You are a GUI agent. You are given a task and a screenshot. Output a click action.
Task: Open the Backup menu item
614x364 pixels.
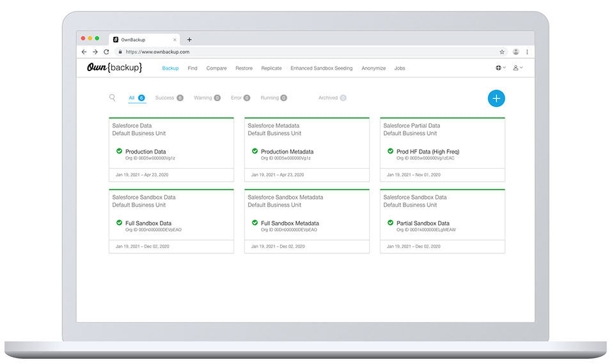(x=170, y=68)
